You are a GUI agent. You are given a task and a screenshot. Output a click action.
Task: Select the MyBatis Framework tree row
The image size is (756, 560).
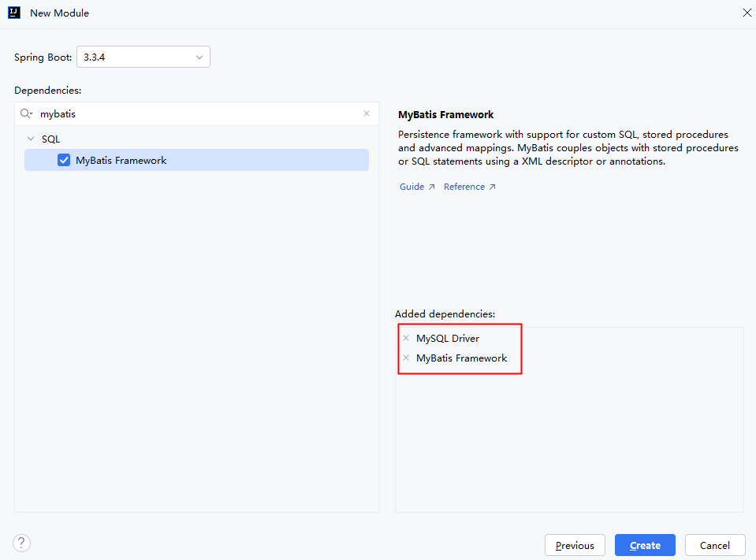[x=197, y=160]
